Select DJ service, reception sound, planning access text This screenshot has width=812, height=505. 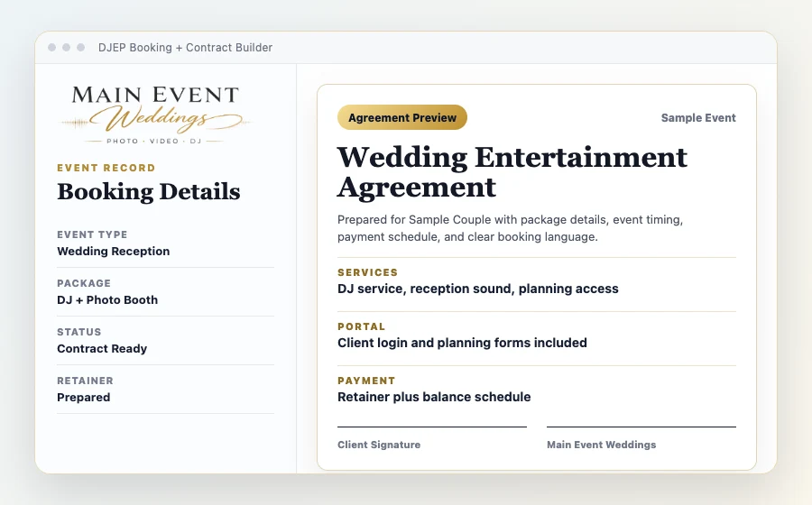tap(478, 289)
